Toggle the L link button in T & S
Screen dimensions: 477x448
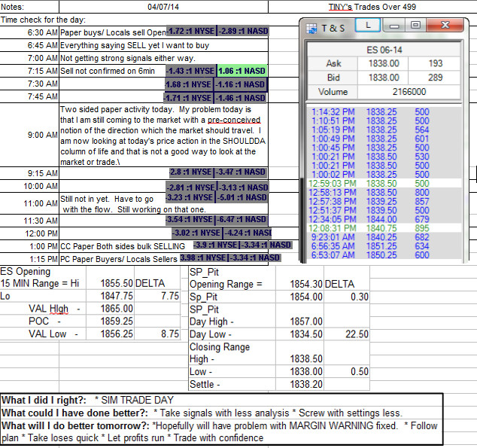pyautogui.click(x=368, y=26)
